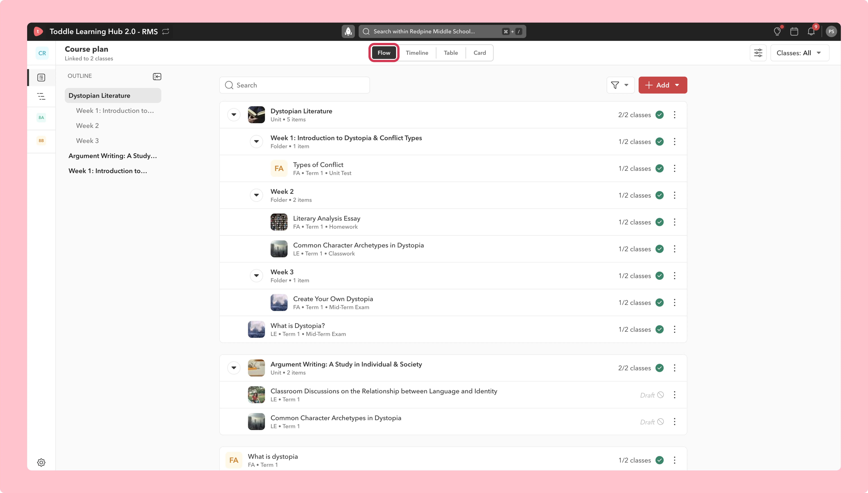Open more options for Week 2 folder

click(x=675, y=195)
